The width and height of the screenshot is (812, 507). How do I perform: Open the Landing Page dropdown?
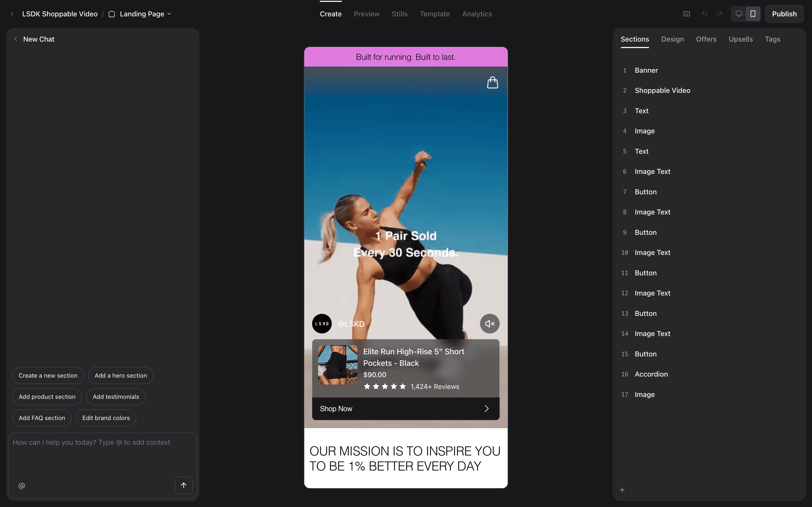click(x=169, y=14)
